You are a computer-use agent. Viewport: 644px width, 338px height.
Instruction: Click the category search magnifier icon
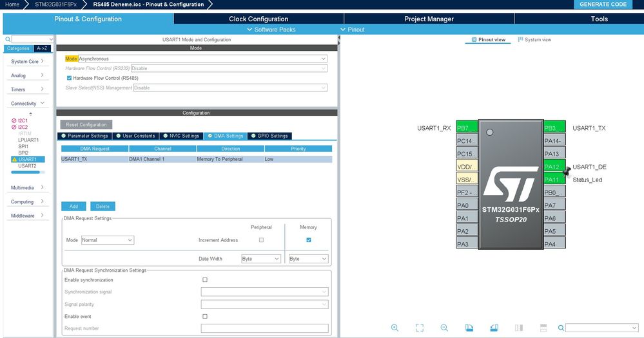[x=8, y=39]
